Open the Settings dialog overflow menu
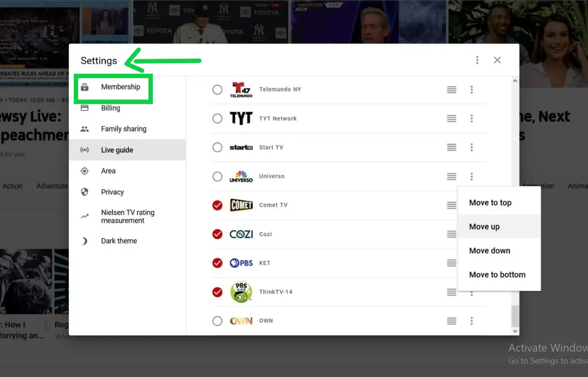 pos(477,60)
